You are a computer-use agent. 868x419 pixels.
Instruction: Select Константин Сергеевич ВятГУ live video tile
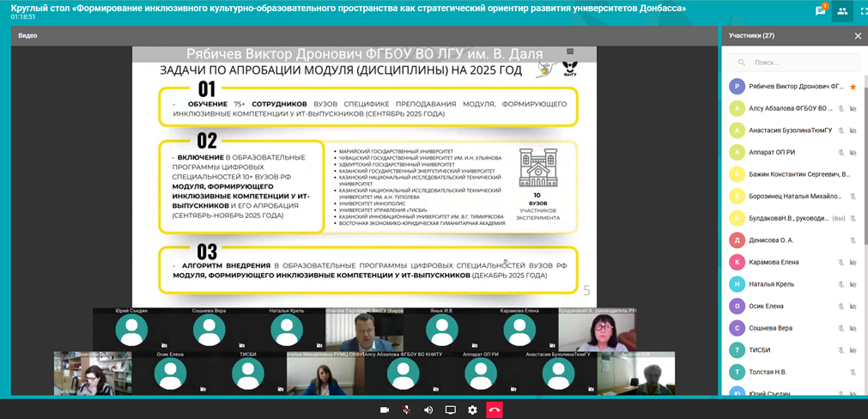tap(364, 330)
